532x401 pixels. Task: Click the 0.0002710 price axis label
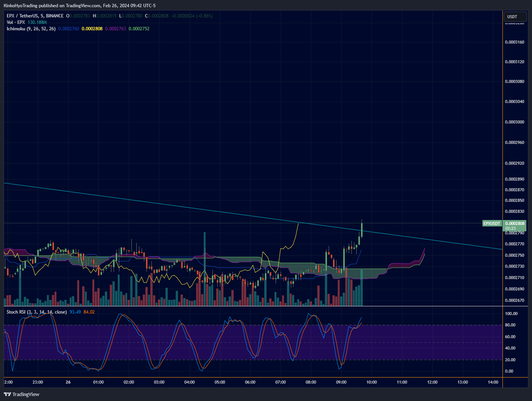click(x=515, y=278)
